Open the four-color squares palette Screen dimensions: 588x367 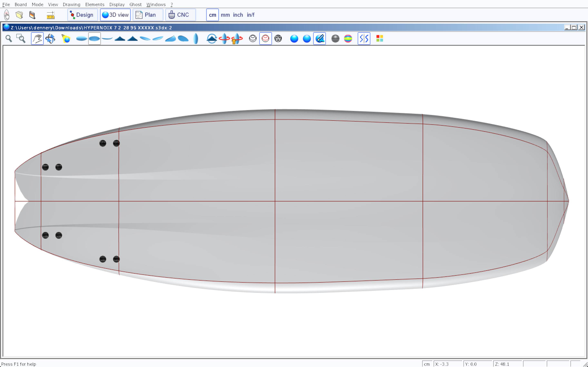pos(380,39)
